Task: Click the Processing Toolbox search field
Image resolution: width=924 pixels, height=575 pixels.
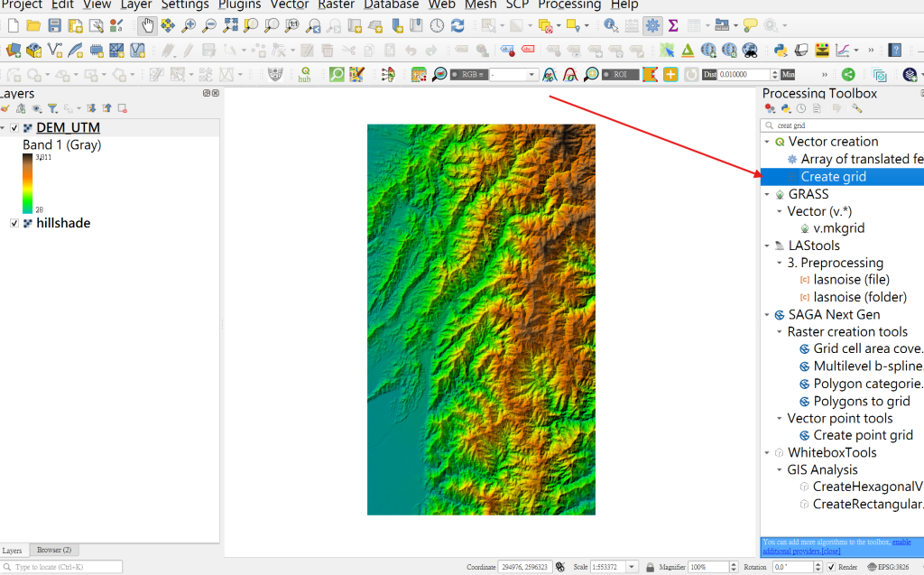Action: (x=843, y=125)
